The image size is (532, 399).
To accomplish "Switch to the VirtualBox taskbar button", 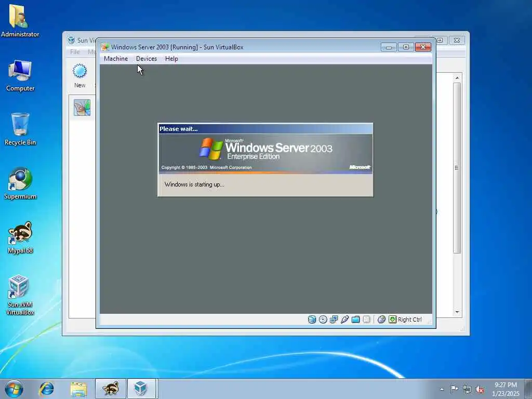I will tap(141, 389).
